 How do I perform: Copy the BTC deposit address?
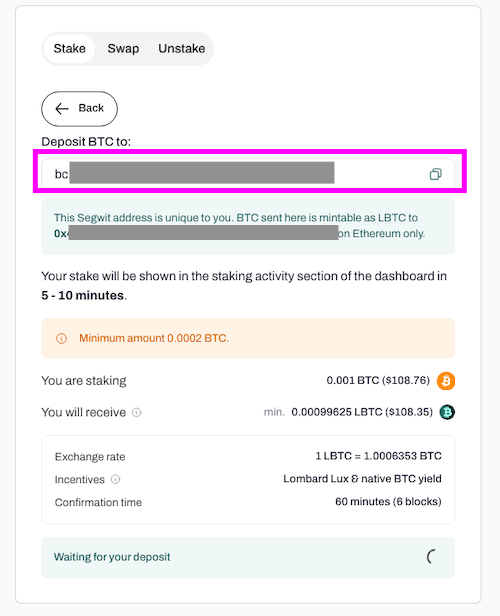click(435, 174)
